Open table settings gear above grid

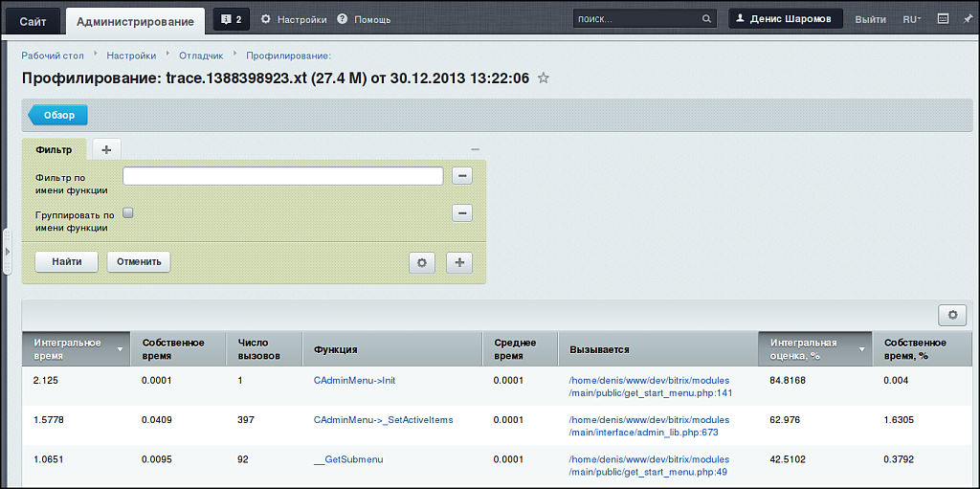coord(951,315)
